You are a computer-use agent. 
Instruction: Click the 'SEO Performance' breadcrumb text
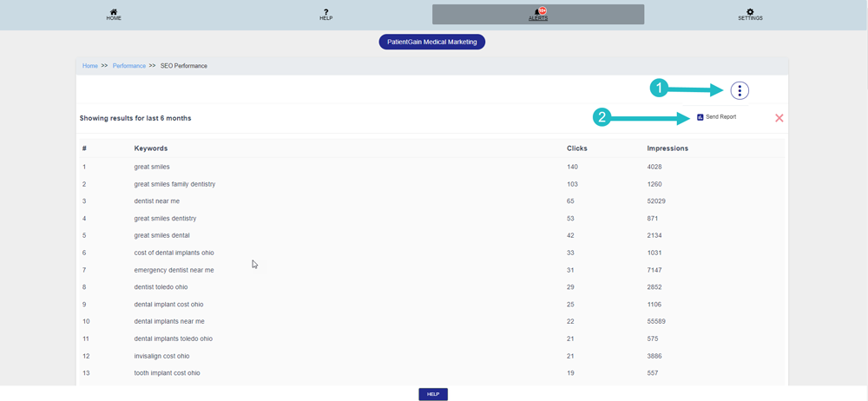coord(184,66)
